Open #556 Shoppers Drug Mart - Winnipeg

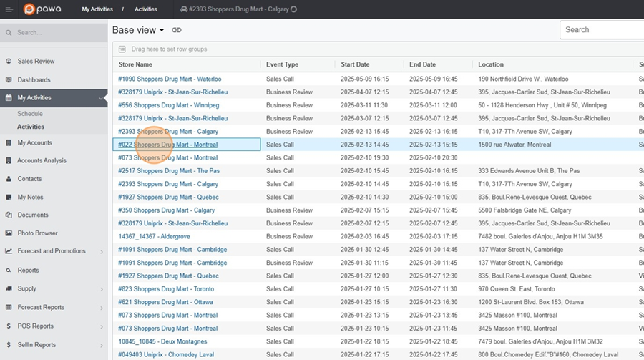click(x=168, y=105)
